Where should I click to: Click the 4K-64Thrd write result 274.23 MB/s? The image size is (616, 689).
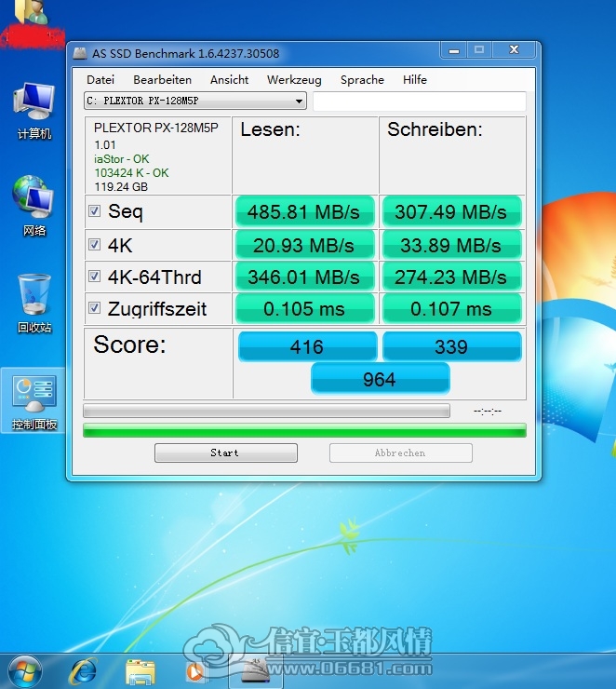[x=452, y=277]
